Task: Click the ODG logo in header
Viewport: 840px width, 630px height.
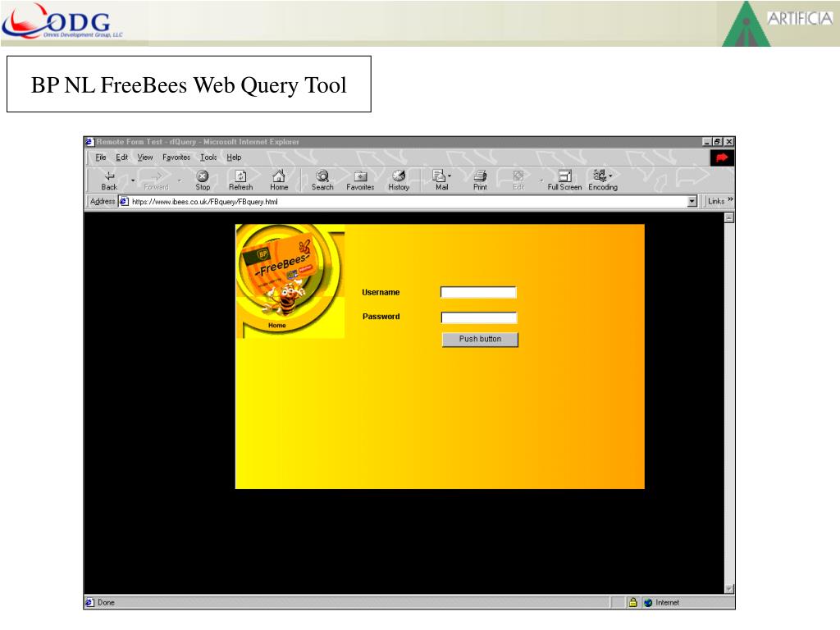Action: tap(62, 21)
